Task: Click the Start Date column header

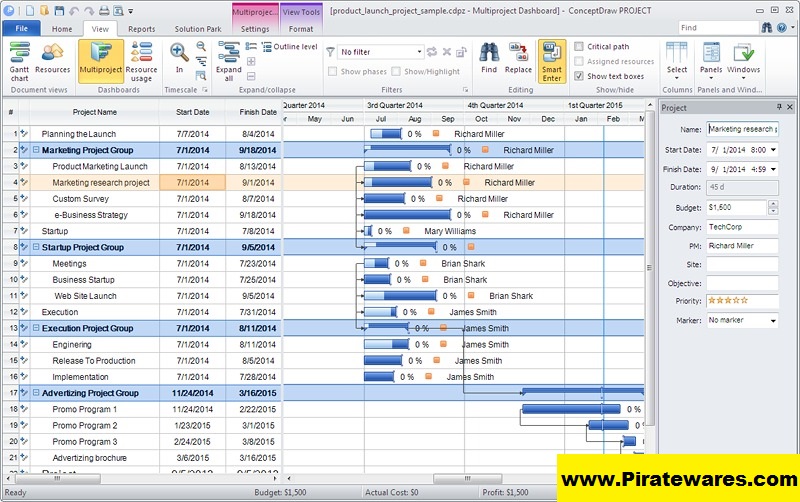Action: (192, 112)
